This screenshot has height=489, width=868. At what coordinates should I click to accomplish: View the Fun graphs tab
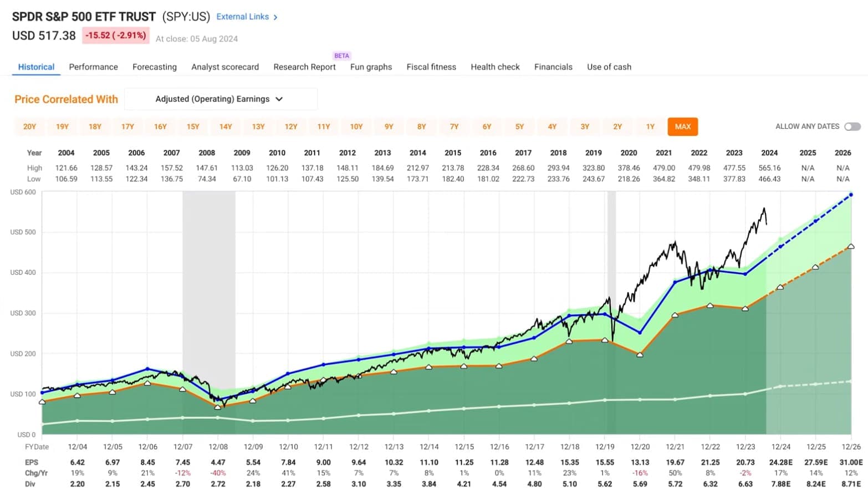coord(371,67)
